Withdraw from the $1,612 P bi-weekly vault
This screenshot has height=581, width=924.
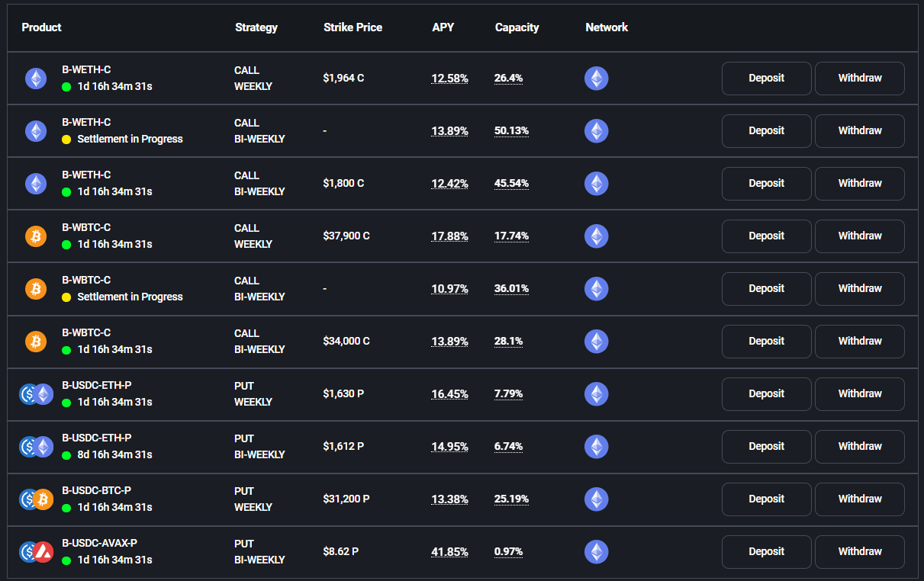click(x=860, y=447)
